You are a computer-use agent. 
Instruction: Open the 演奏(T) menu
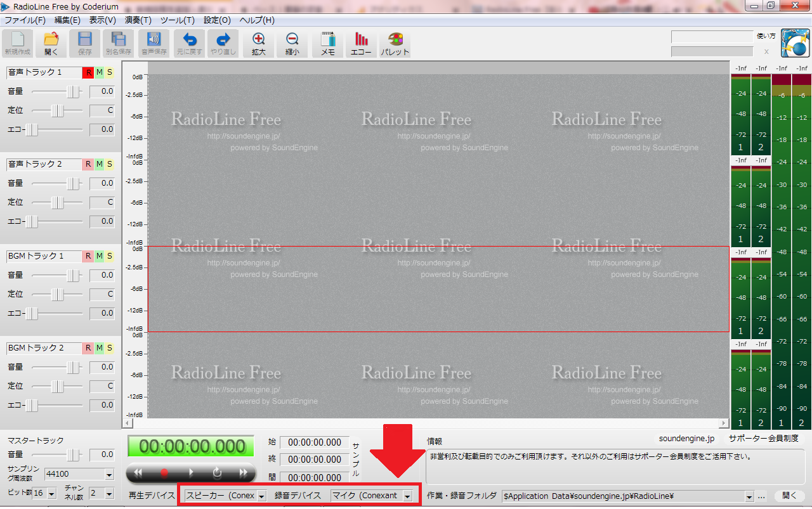click(138, 20)
